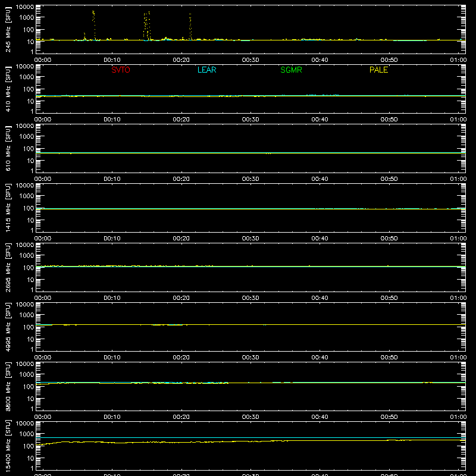Click the 100 tick label on 610 MHz axis
The height and width of the screenshot is (476, 476).
pos(28,149)
